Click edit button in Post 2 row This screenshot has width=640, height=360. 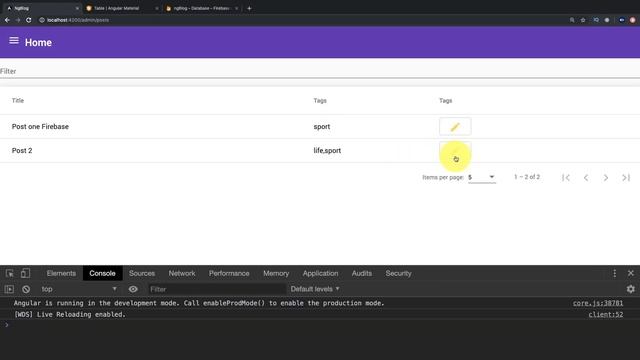tap(455, 151)
